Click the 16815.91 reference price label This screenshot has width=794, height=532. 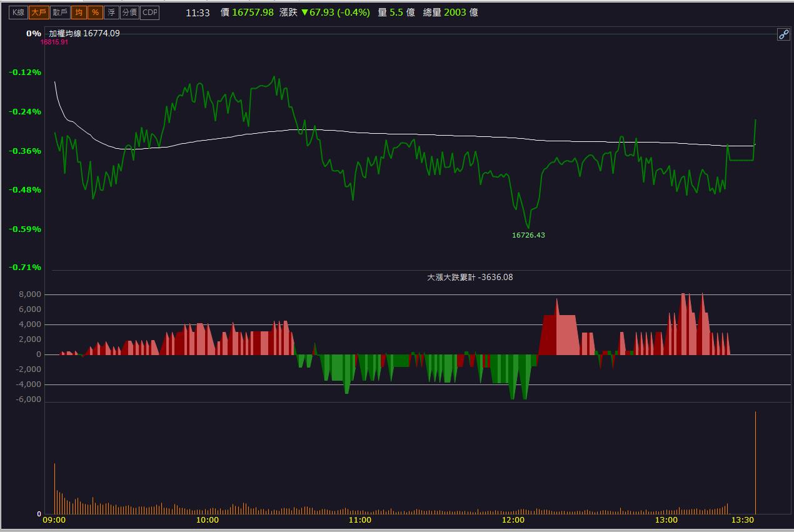click(x=54, y=42)
